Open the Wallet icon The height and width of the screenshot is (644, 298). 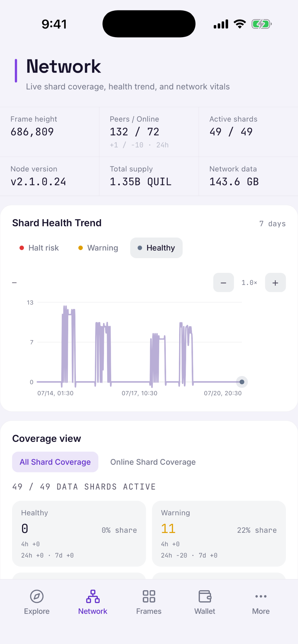pos(205,596)
